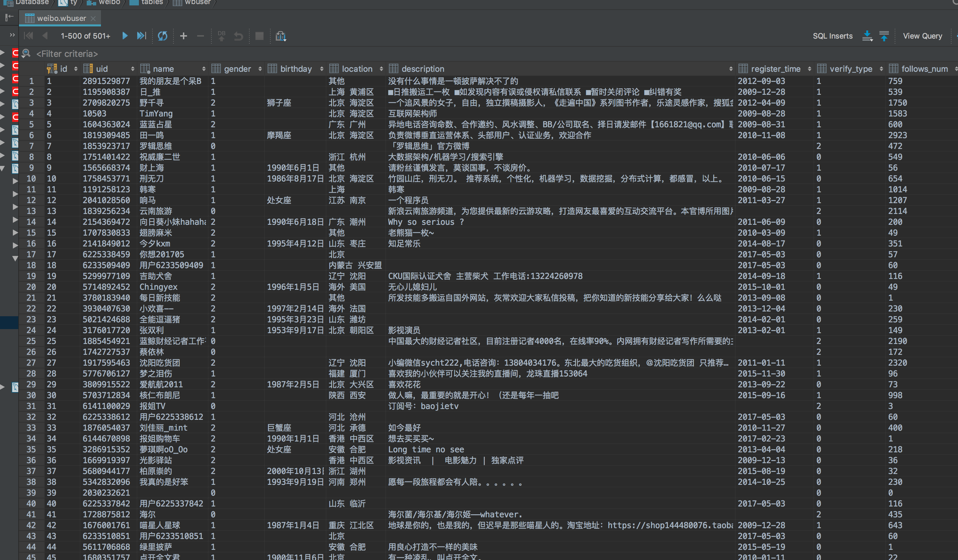This screenshot has height=560, width=958.
Task: Select the birthday column header
Action: (x=296, y=69)
